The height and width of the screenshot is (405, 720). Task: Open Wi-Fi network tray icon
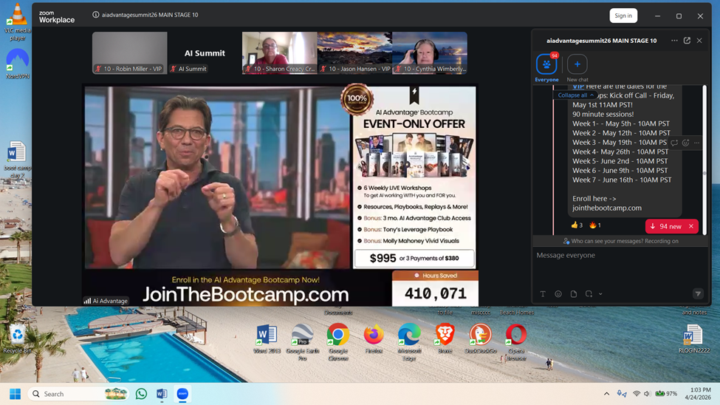tap(636, 394)
